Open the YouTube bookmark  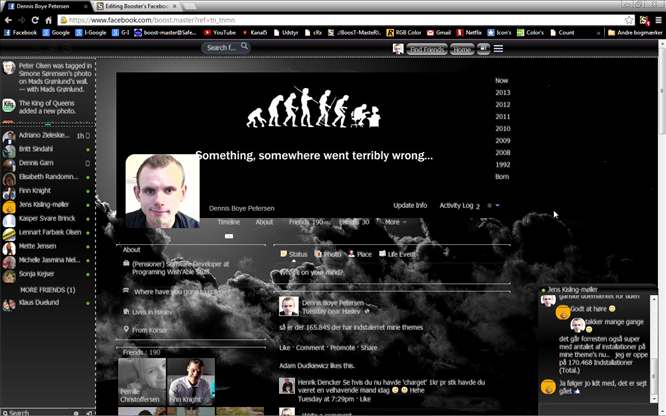[x=220, y=32]
